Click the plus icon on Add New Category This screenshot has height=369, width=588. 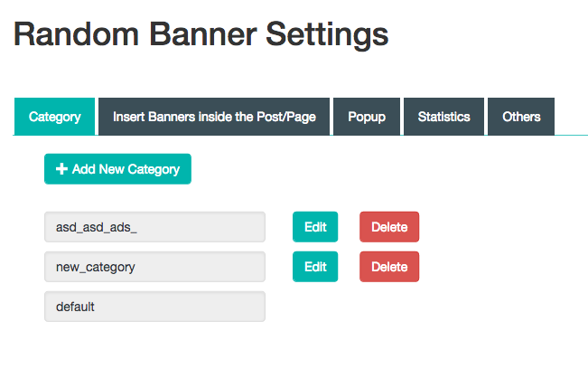(x=61, y=169)
